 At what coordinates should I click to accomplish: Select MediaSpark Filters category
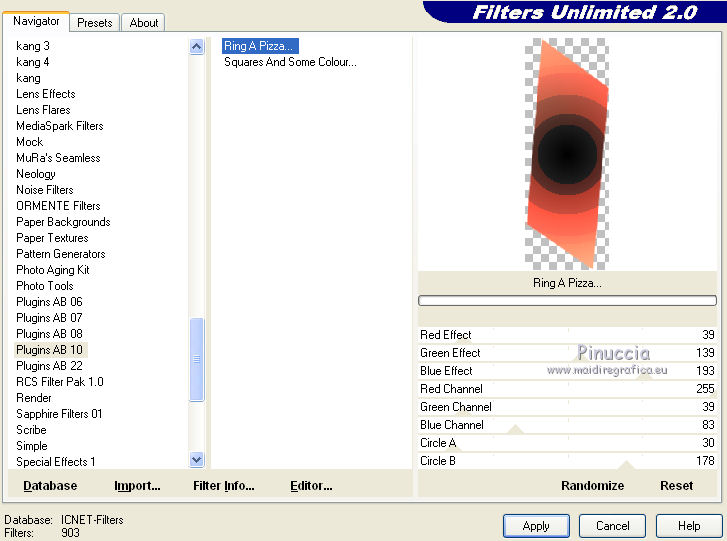[59, 126]
